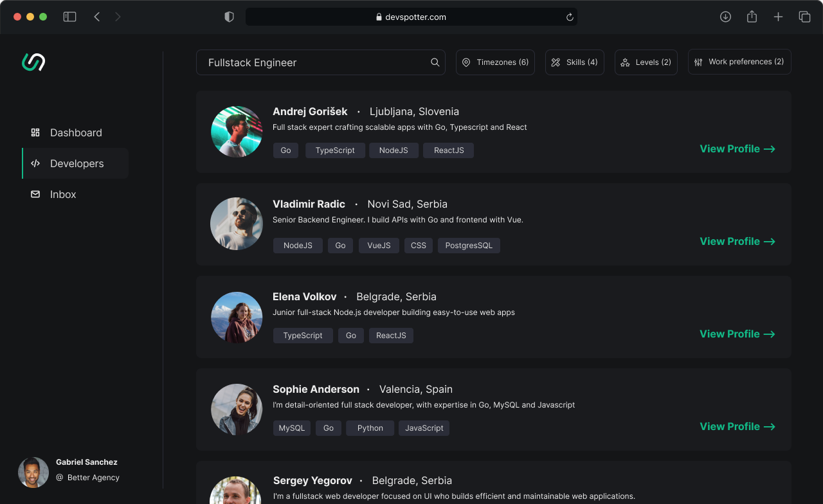Open the Safari downloads
Viewport: 823px width, 504px height.
725,17
